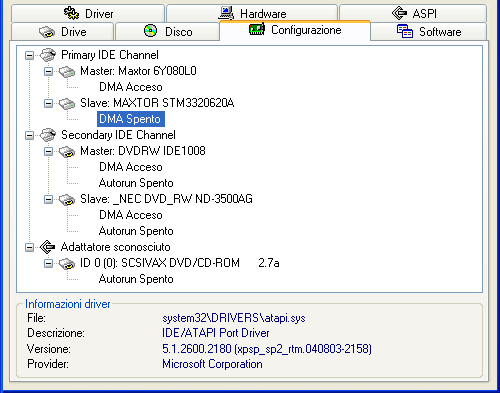Collapse the Master: Maxtor 6Y080L0 node
The image size is (500, 393).
48,71
